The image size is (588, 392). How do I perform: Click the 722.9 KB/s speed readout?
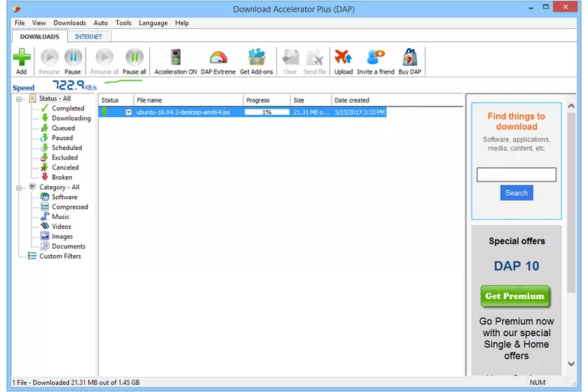[74, 85]
